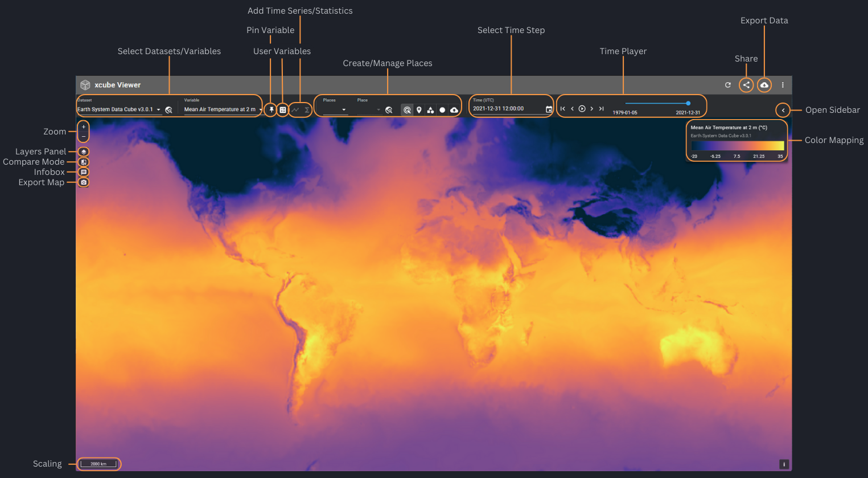Click the Time (UTC) input field
Screen dimensions: 868x478
507,109
